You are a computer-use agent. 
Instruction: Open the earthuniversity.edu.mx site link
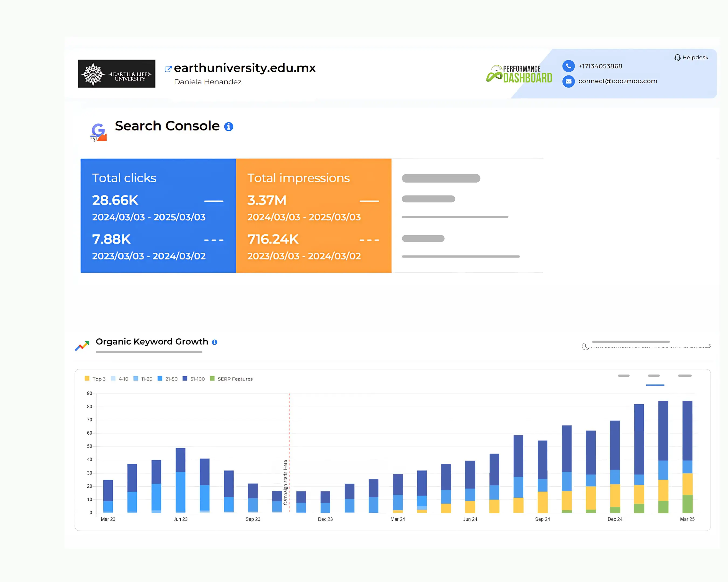245,68
